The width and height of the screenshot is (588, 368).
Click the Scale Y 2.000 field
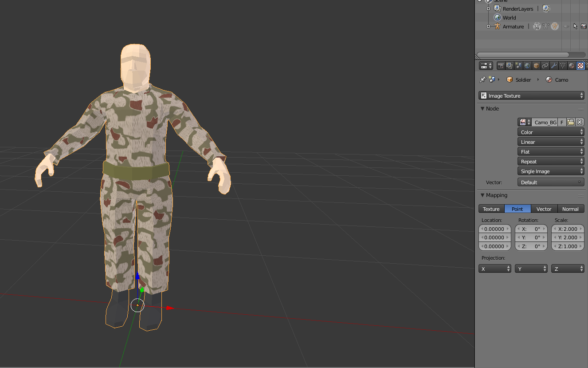point(568,237)
